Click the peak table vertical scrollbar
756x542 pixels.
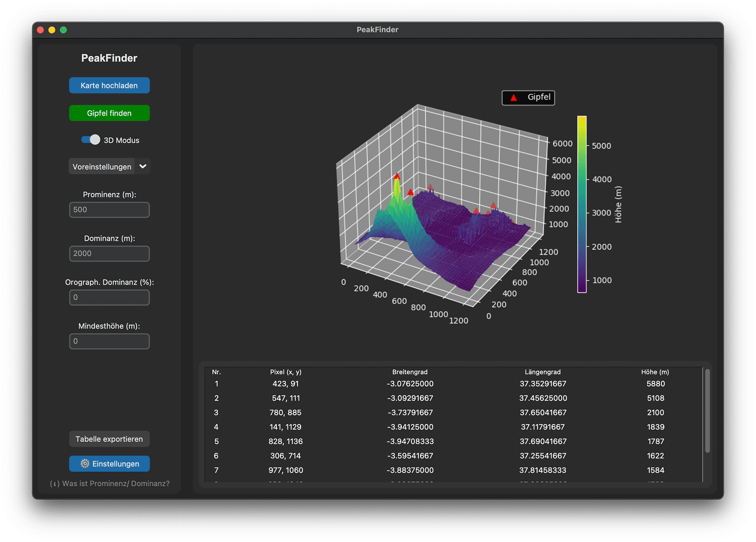coord(707,411)
